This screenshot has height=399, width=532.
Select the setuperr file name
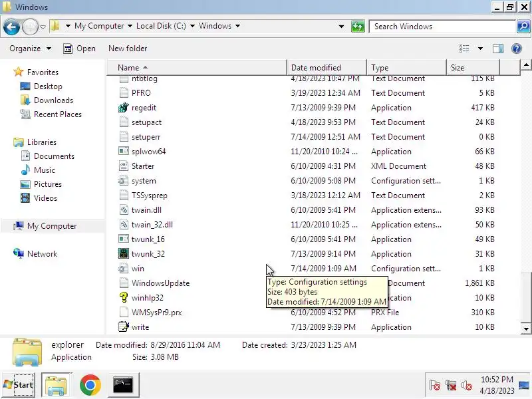(x=146, y=137)
